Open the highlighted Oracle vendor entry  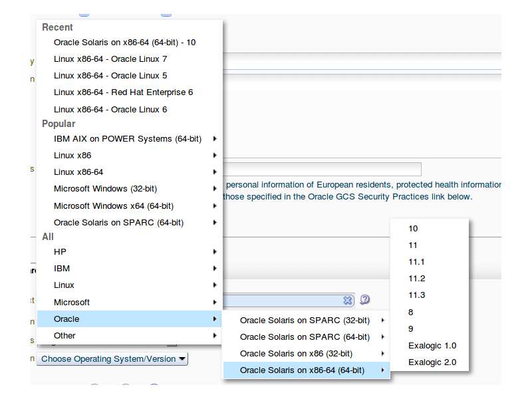point(130,319)
